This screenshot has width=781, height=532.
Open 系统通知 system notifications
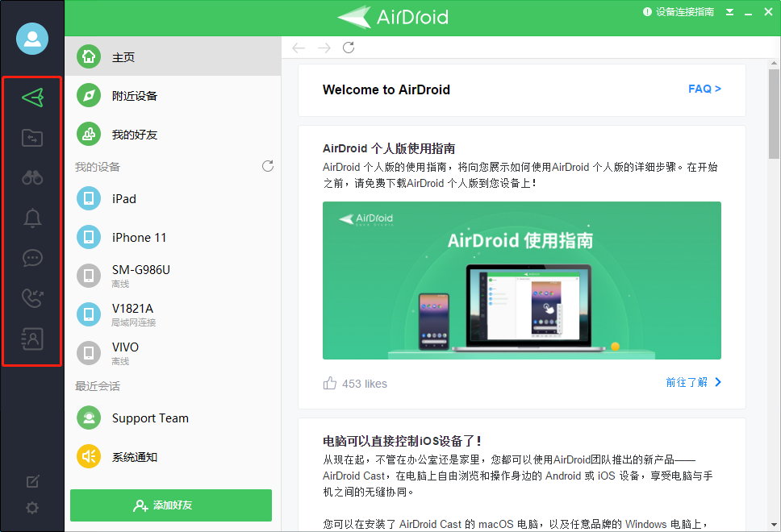click(173, 456)
